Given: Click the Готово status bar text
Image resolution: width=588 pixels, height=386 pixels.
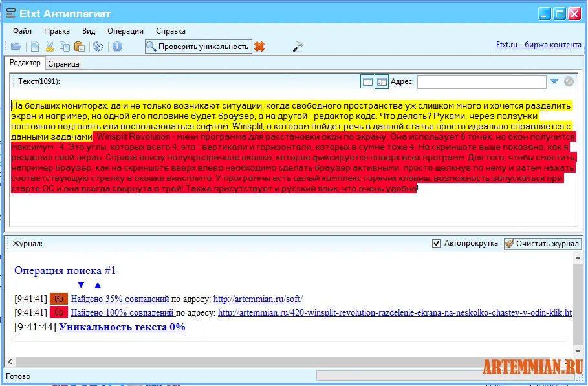Looking at the screenshot, I should (18, 376).
